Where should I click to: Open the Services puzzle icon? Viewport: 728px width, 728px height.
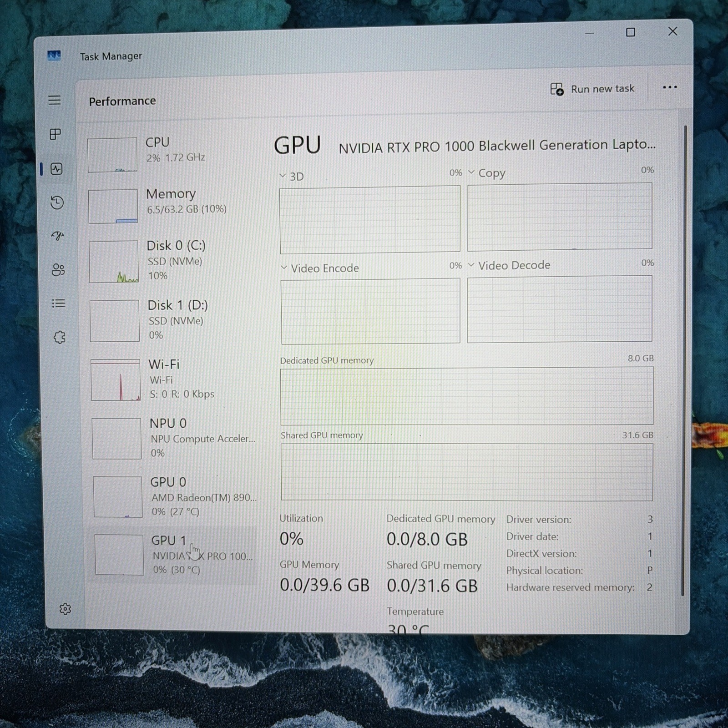point(60,337)
